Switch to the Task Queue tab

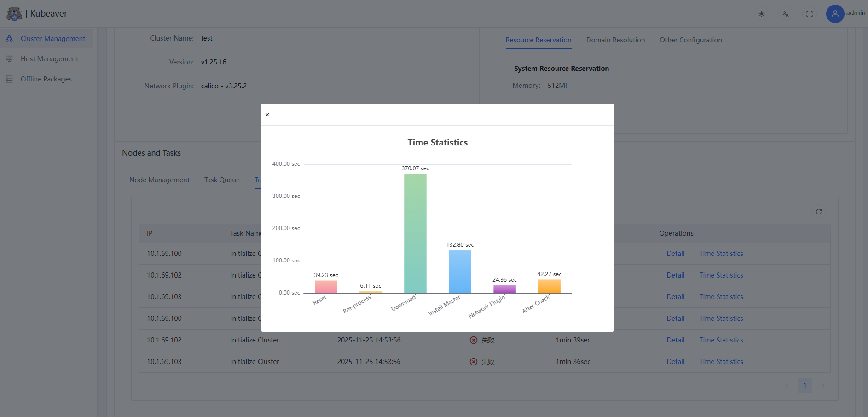(221, 180)
